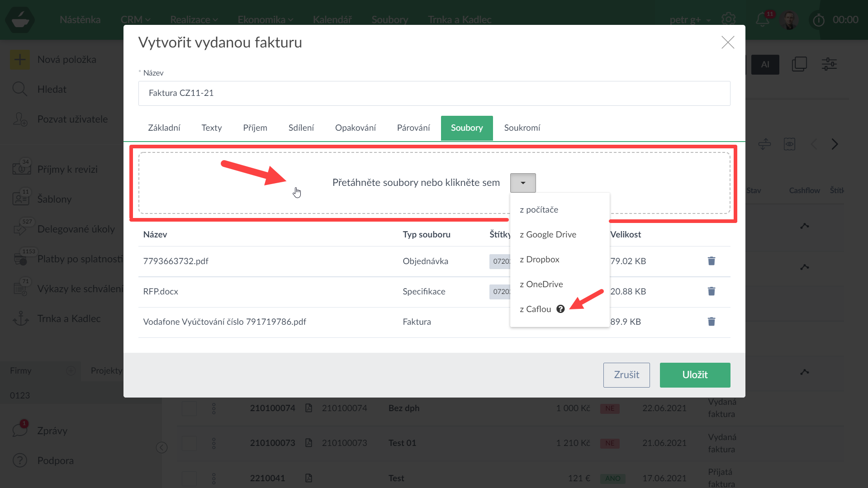Screen dimensions: 868x488
Task: Click the AI button
Action: [765, 65]
